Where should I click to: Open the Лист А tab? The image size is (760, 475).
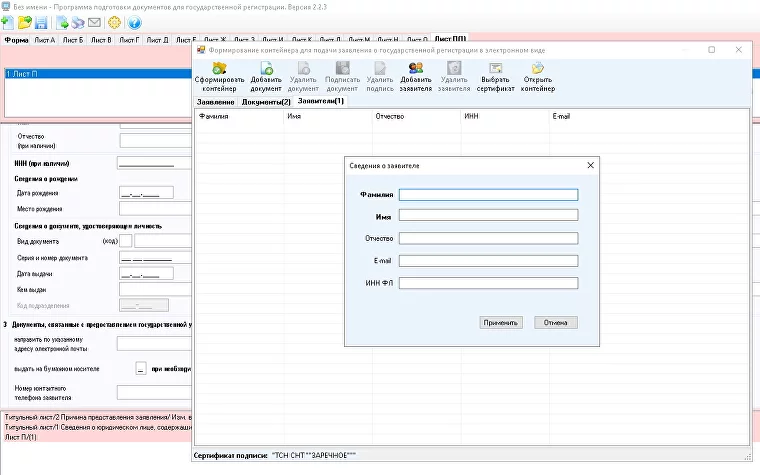click(x=45, y=40)
